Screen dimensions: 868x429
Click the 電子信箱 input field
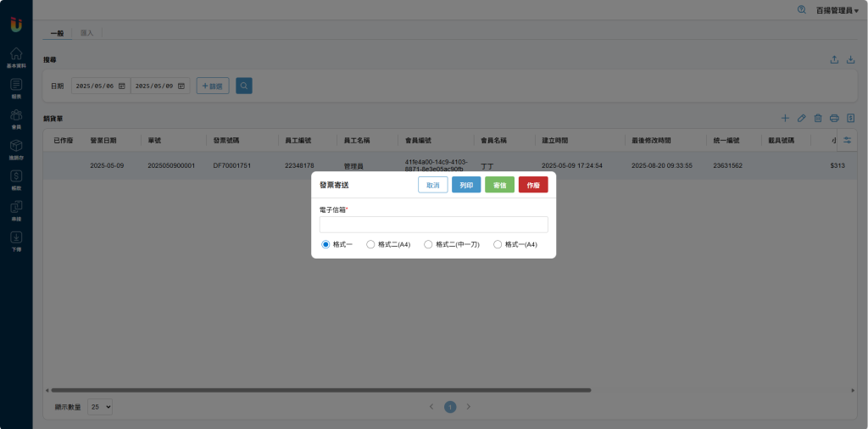[x=433, y=225]
